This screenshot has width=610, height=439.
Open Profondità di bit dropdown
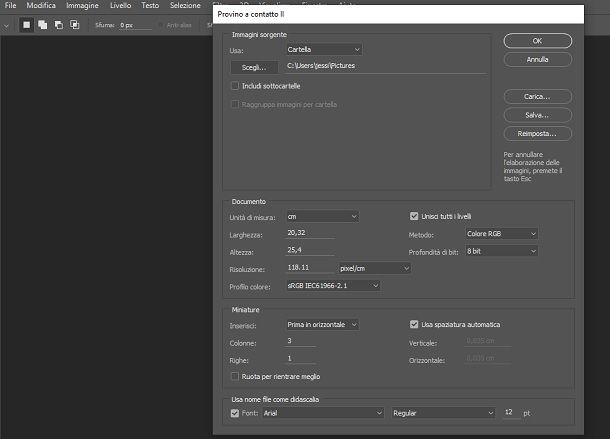[501, 251]
